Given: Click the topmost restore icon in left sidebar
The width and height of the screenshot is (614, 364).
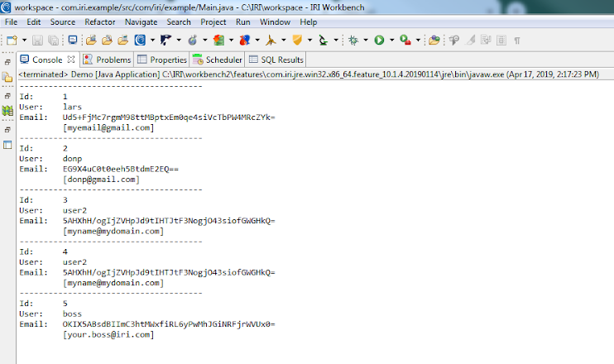Looking at the screenshot, I should coord(7,62).
